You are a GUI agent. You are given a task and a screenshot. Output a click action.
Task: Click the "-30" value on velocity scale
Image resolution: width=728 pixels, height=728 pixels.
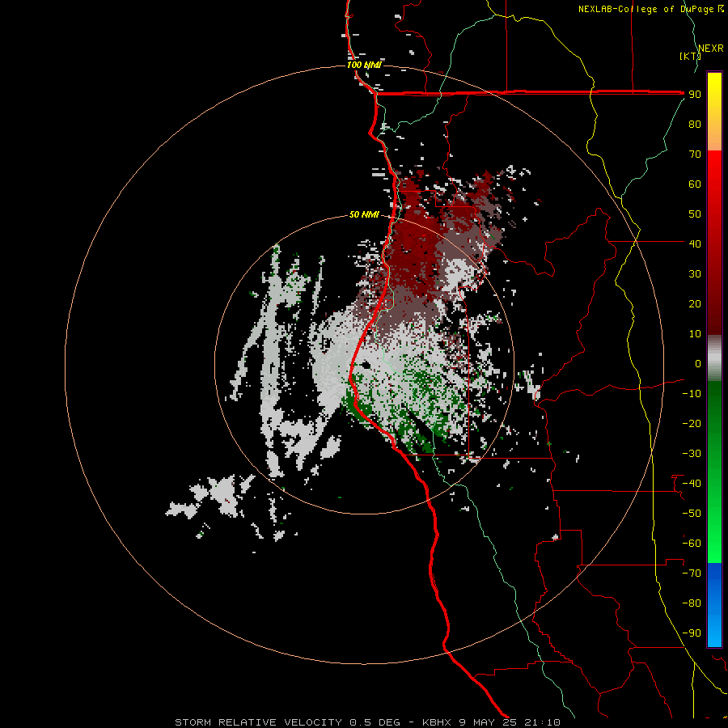tap(692, 454)
